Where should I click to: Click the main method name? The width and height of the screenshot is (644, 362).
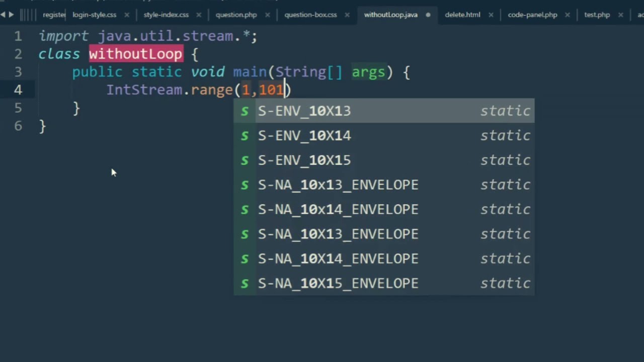tap(250, 72)
